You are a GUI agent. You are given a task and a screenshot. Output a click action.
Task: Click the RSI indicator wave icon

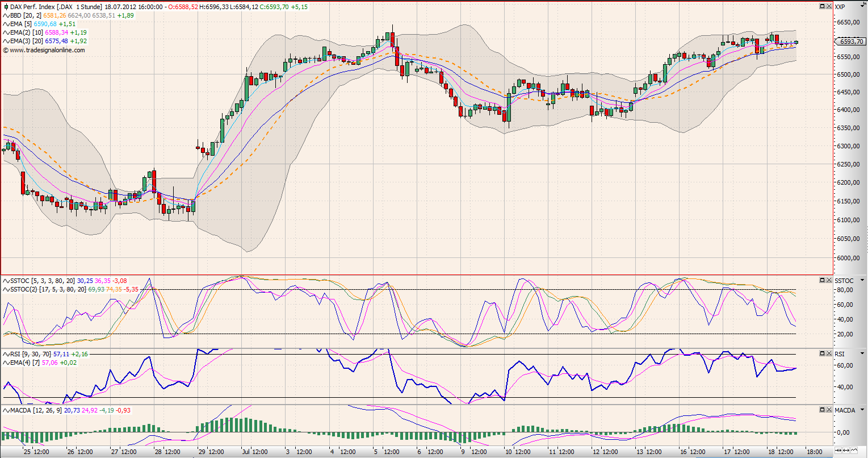pos(6,354)
